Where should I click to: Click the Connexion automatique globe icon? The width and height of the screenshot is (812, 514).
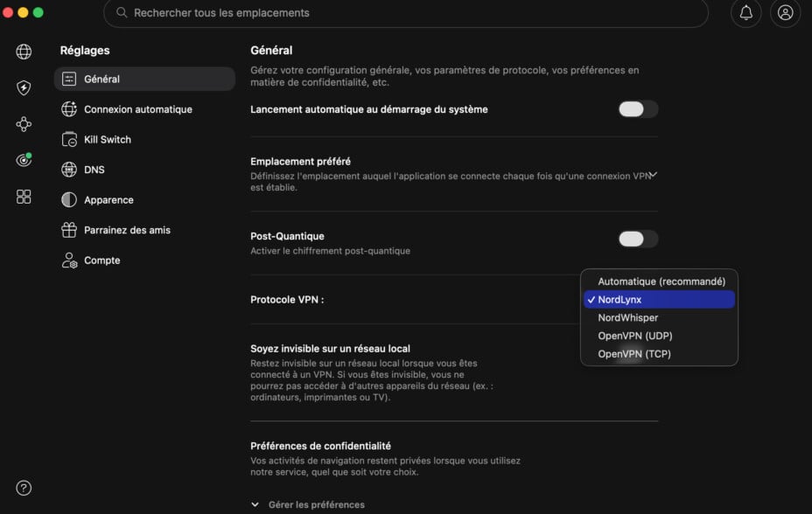(x=69, y=109)
